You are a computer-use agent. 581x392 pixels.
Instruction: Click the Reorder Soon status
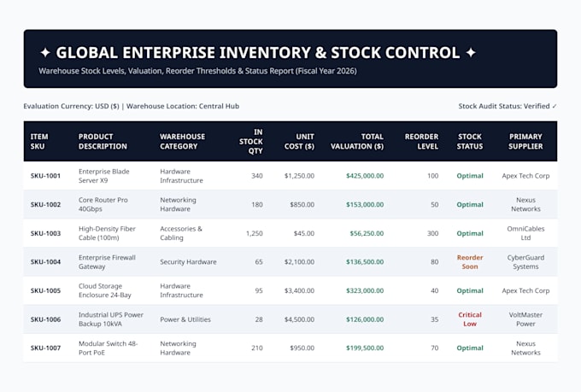[x=470, y=262]
